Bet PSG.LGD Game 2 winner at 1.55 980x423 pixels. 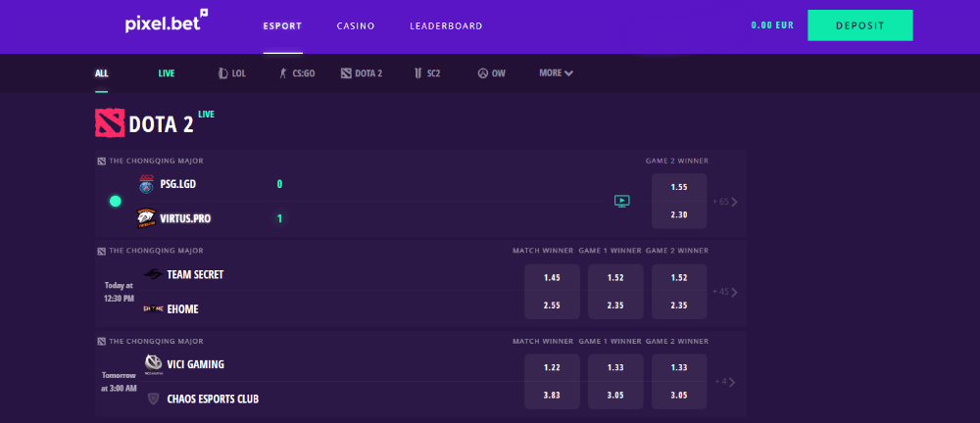[679, 187]
